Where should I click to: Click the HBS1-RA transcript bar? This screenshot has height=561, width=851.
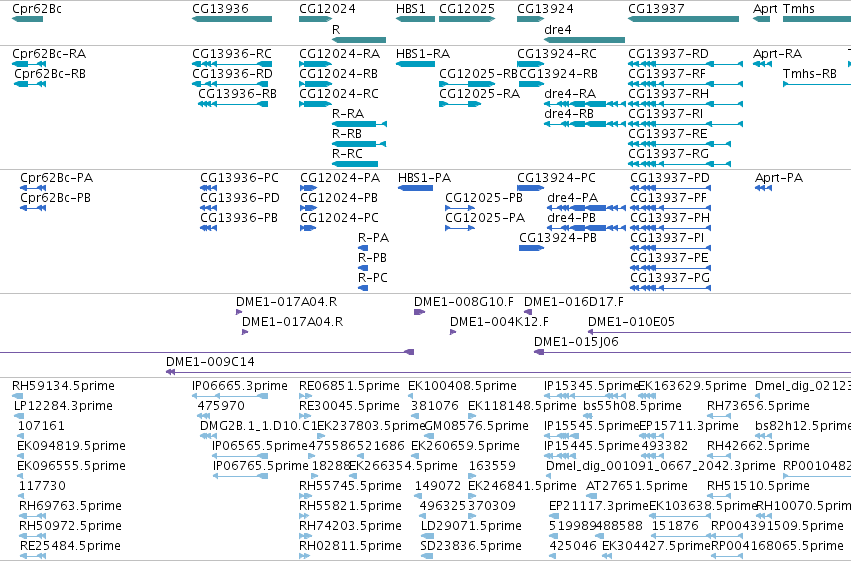(x=415, y=64)
